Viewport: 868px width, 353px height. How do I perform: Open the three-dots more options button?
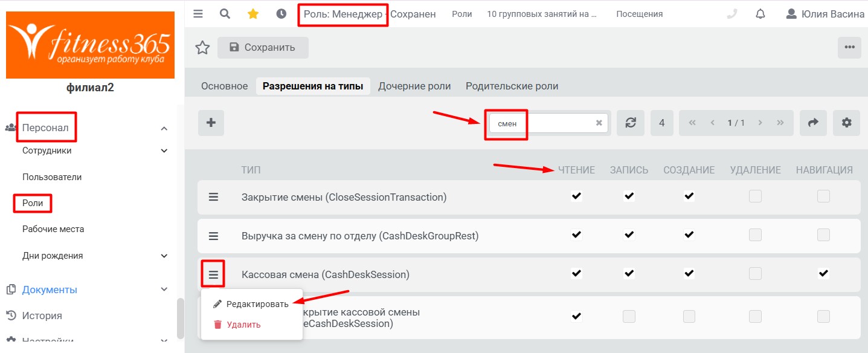point(849,48)
